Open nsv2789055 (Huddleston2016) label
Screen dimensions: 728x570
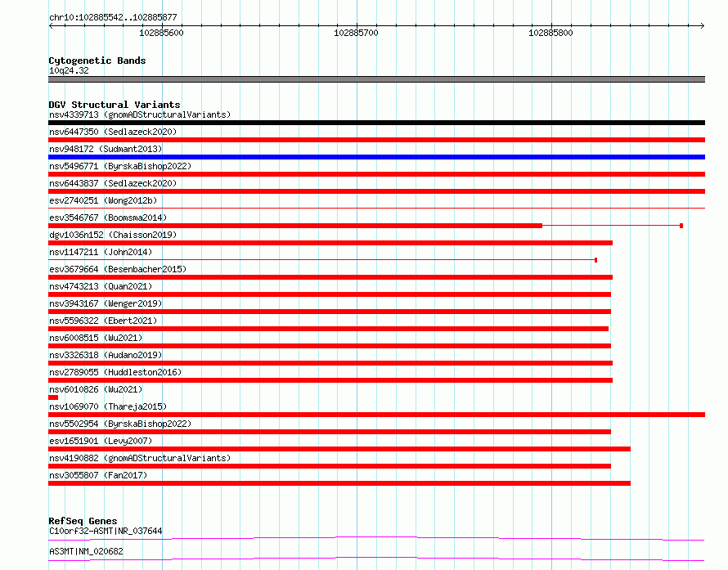pyautogui.click(x=115, y=372)
